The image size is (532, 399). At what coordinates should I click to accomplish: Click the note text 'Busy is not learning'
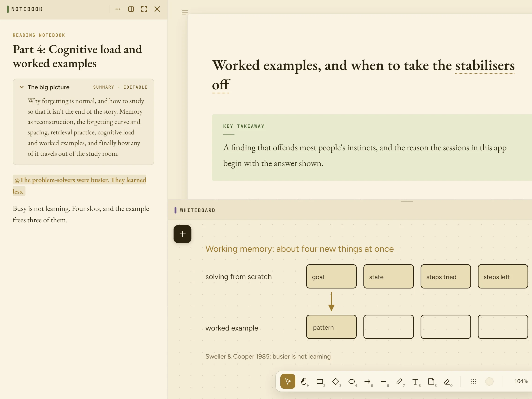click(41, 208)
